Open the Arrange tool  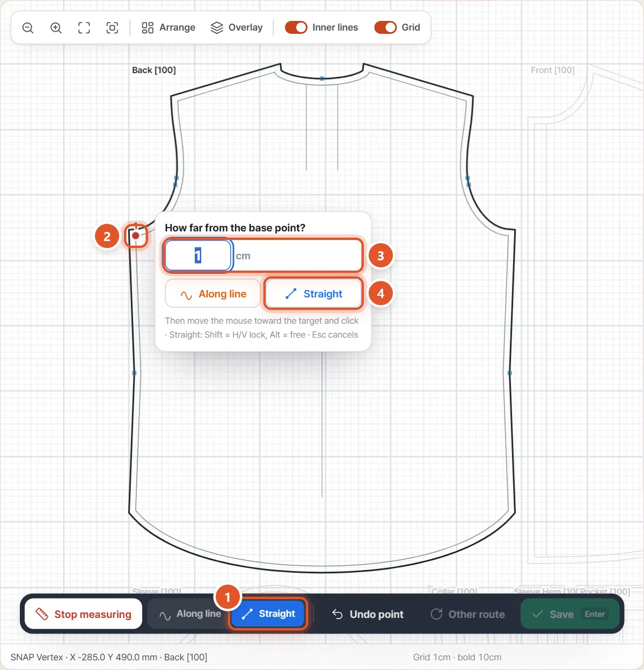(169, 28)
